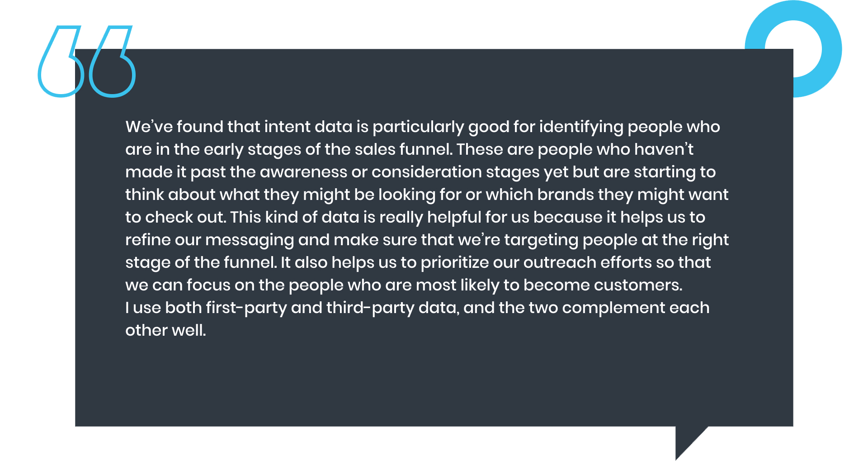Click the line "made it past the awareness"
The image size is (868, 461).
tap(420, 172)
